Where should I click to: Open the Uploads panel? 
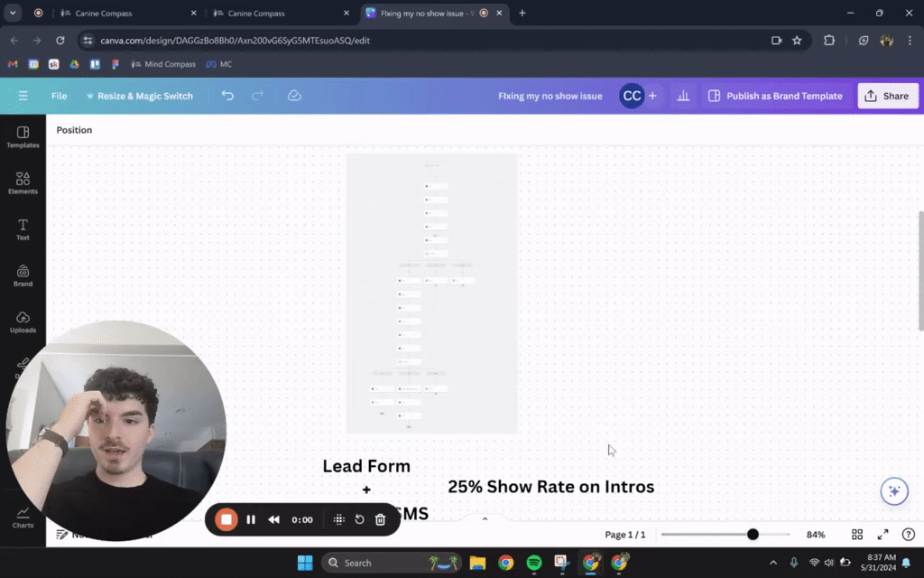click(23, 322)
